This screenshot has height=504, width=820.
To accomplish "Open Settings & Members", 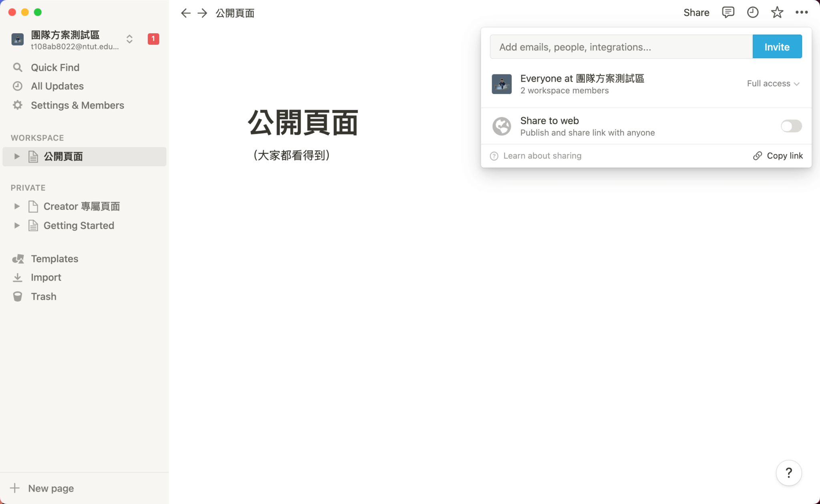I will pos(77,105).
